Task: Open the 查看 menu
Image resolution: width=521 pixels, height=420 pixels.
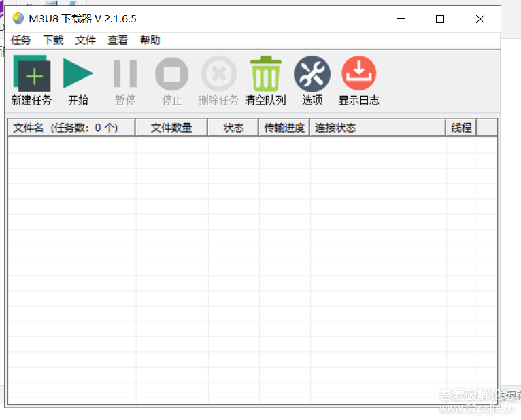Action: coord(118,40)
